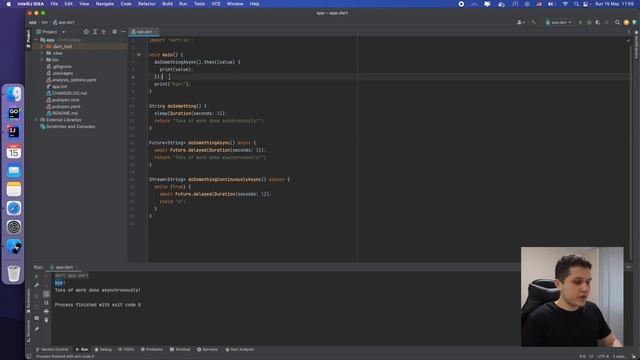The image size is (640, 360).
Task: Open the Problems tool window
Action: (152, 350)
